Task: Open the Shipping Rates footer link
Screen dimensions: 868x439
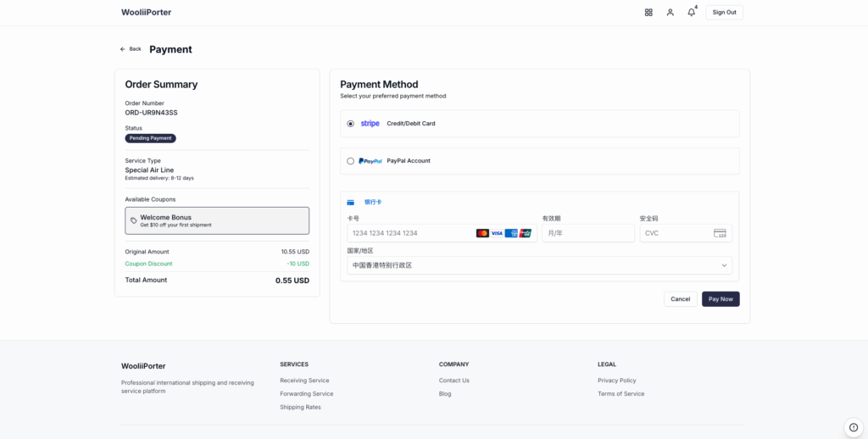Action: pyautogui.click(x=300, y=408)
